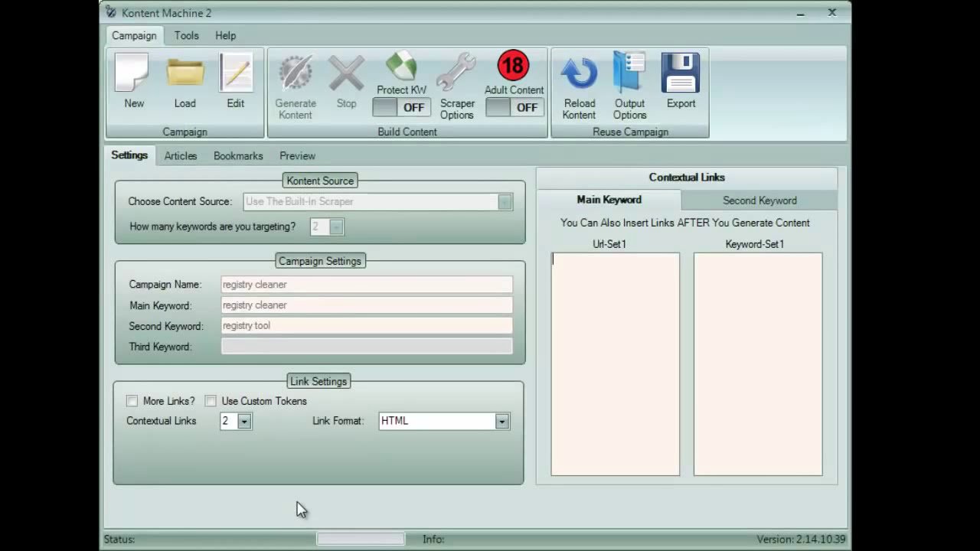980x551 pixels.
Task: Click the Keyword-Set1 text area
Action: point(758,364)
